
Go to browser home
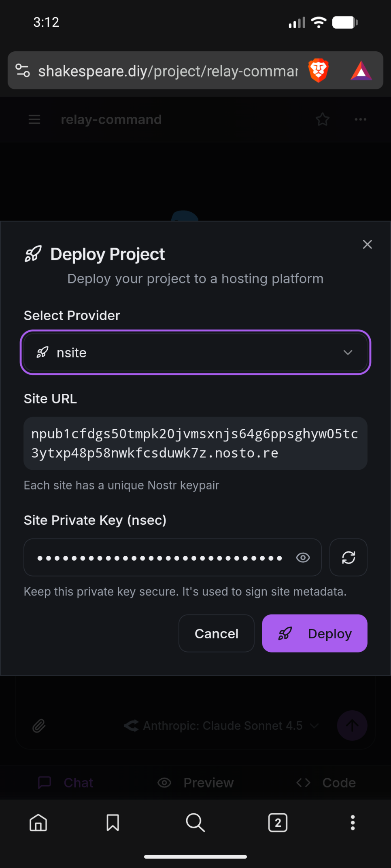(38, 822)
